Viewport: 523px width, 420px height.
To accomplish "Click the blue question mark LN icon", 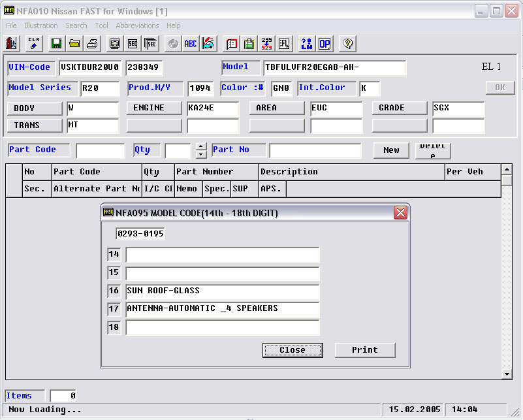I will pos(306,44).
